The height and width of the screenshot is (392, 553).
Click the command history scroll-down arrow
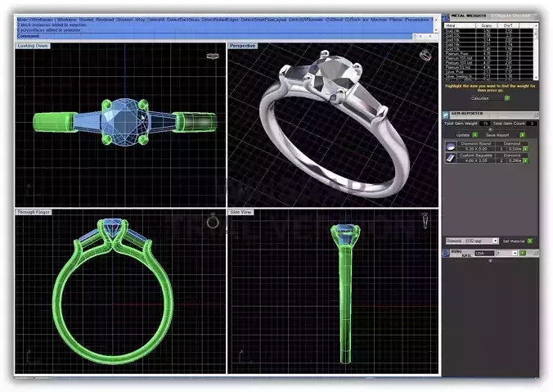[435, 30]
